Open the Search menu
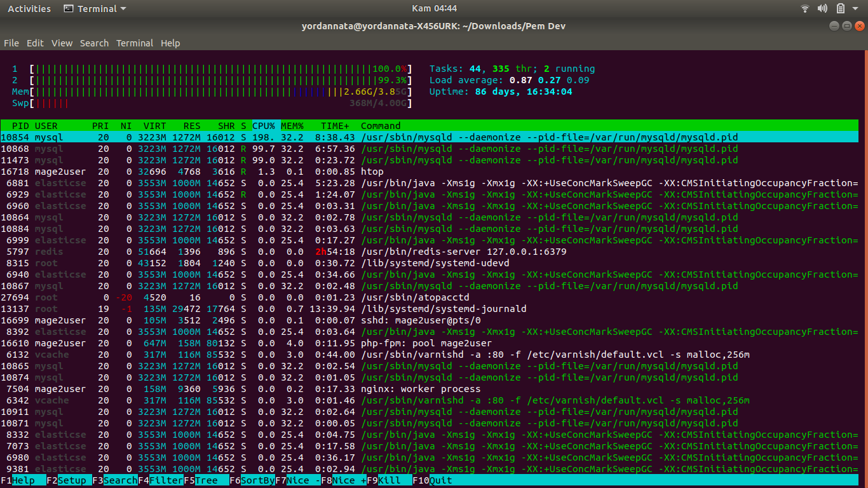The width and height of the screenshot is (868, 488). [94, 43]
